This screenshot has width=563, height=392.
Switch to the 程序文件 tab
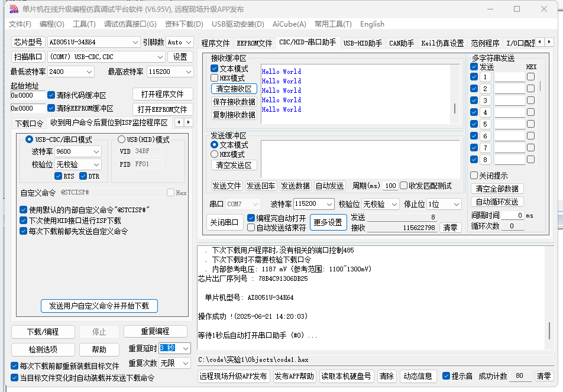click(x=215, y=43)
